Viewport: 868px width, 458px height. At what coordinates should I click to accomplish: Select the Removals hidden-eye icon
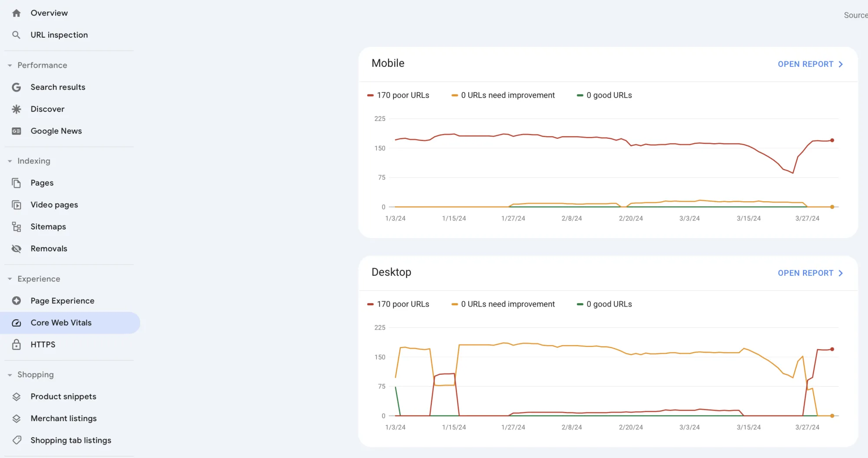[16, 248]
